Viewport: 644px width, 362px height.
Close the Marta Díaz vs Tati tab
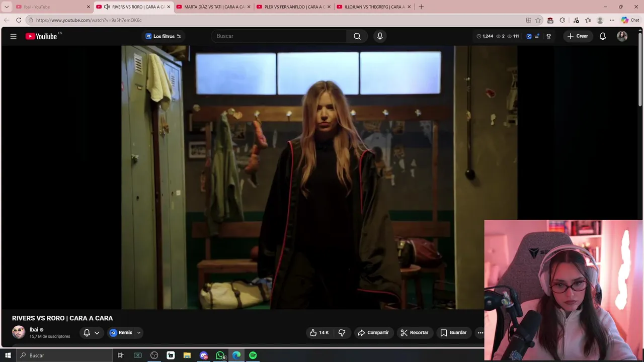click(x=249, y=7)
